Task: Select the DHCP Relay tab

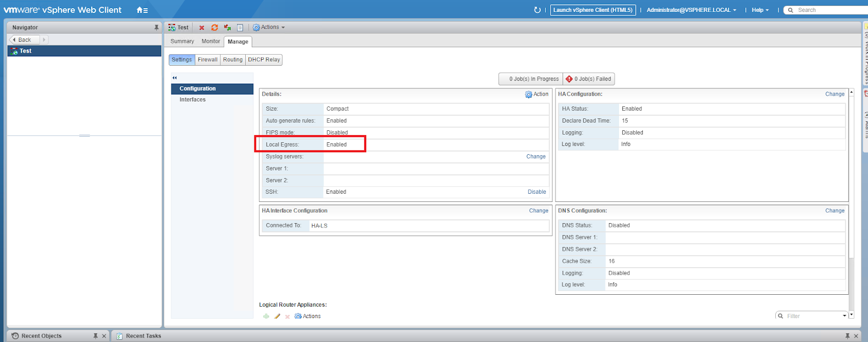Action: click(x=264, y=60)
